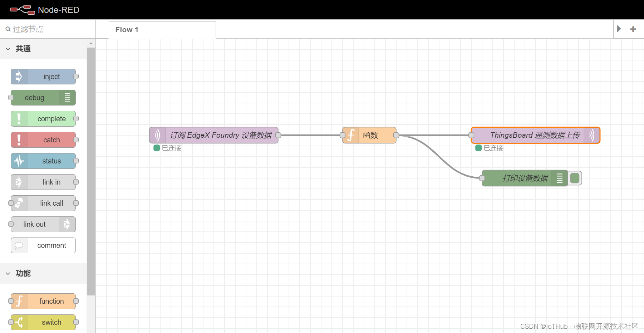This screenshot has width=644, height=333.
Task: Click input port of 打印设备数据 node
Action: tap(482, 178)
